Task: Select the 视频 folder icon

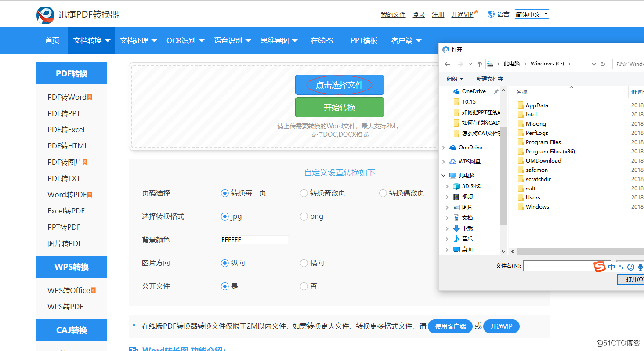Action: [456, 197]
